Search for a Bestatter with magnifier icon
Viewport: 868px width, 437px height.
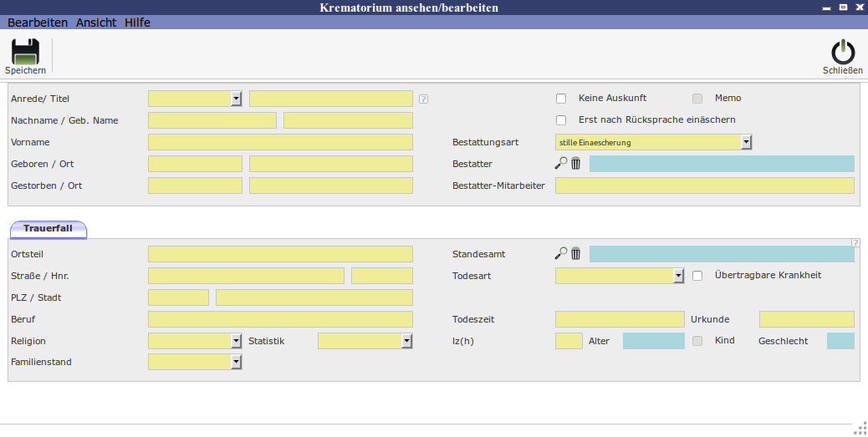coord(561,164)
